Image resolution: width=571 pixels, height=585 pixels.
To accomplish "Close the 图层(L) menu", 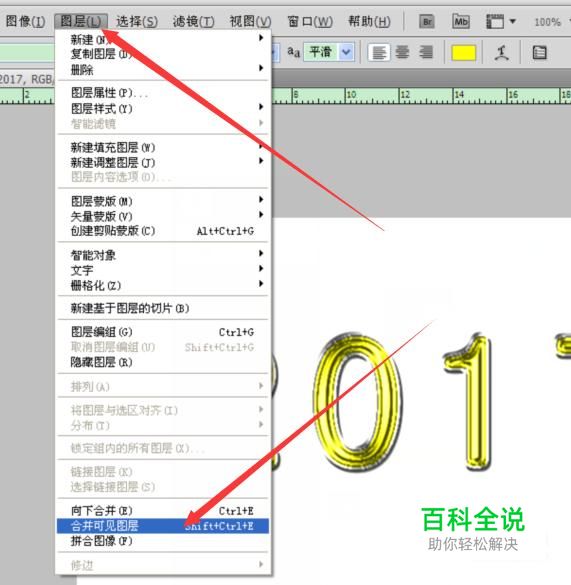I will pos(81,21).
